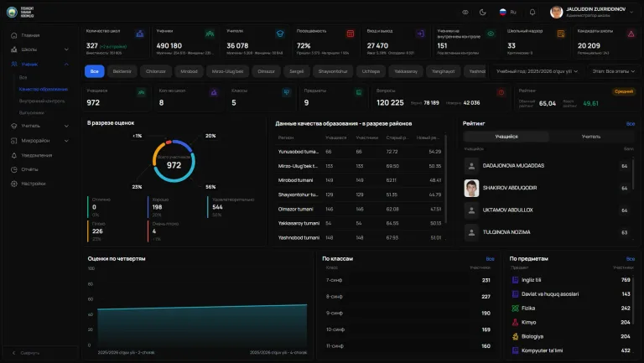Click the Все link in Рейтинг panel
The image size is (644, 363).
[x=631, y=123]
